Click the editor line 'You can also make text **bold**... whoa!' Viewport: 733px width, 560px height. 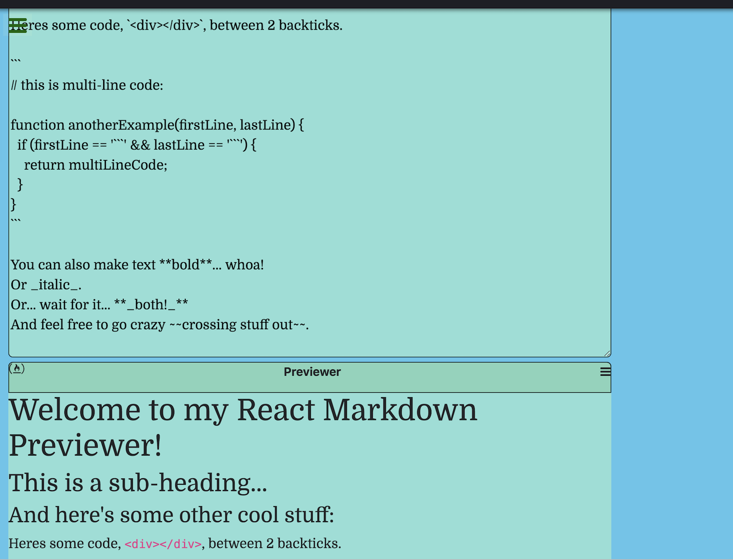tap(137, 264)
